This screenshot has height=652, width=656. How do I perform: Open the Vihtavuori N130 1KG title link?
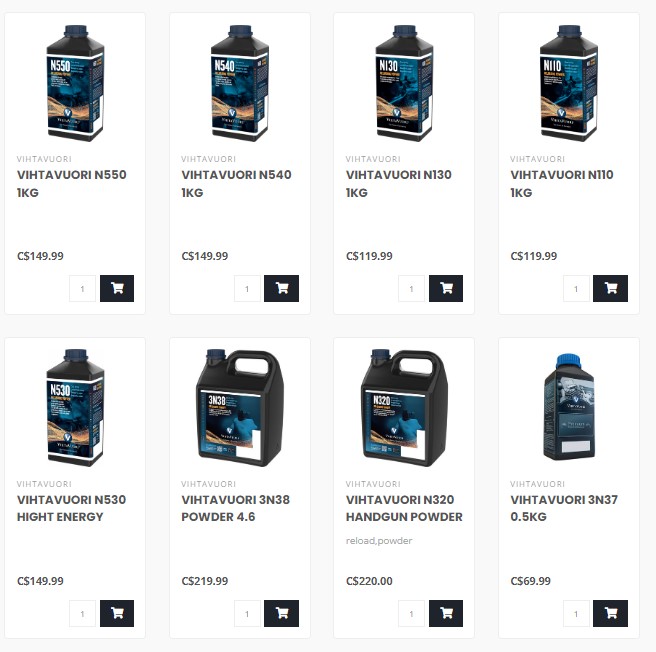tap(399, 183)
